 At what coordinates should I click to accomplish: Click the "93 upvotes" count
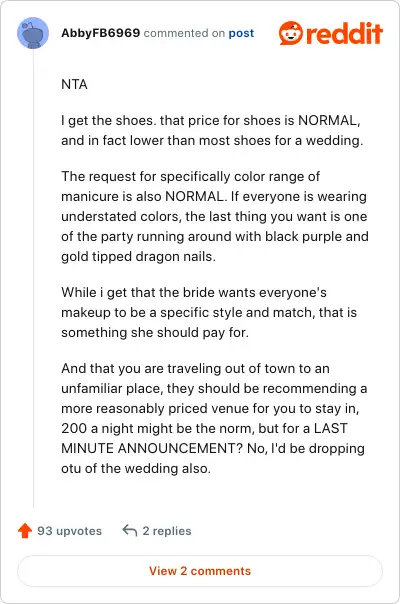click(69, 531)
